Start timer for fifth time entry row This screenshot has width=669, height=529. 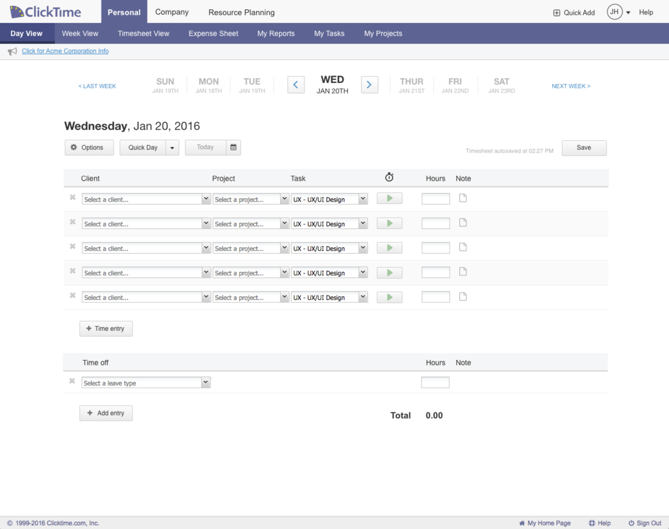point(389,297)
